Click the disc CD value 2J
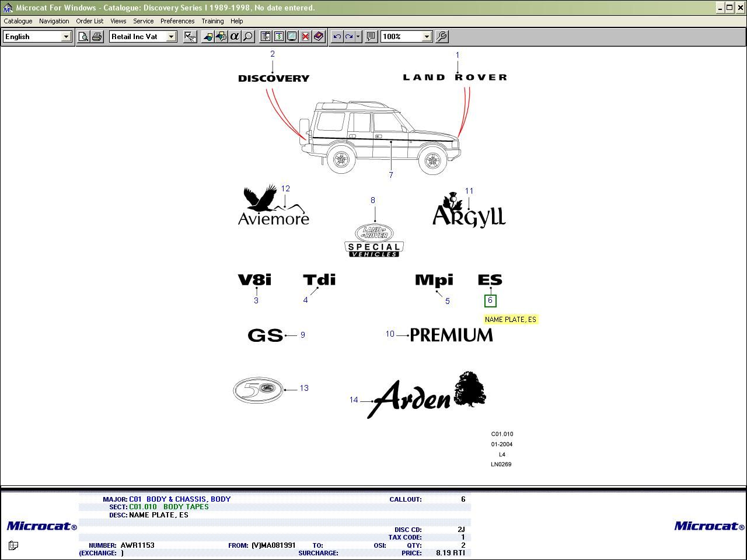The height and width of the screenshot is (560, 747). coord(461,530)
